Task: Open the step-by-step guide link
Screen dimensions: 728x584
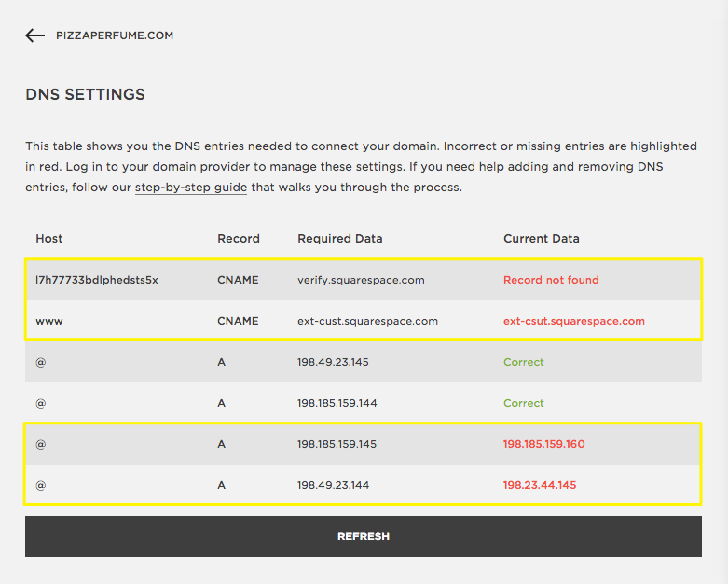Action: coord(191,188)
